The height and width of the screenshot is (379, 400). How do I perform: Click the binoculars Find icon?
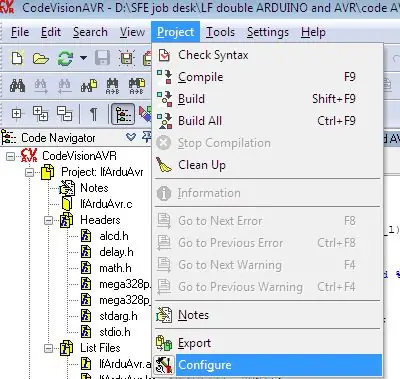pyautogui.click(x=17, y=86)
